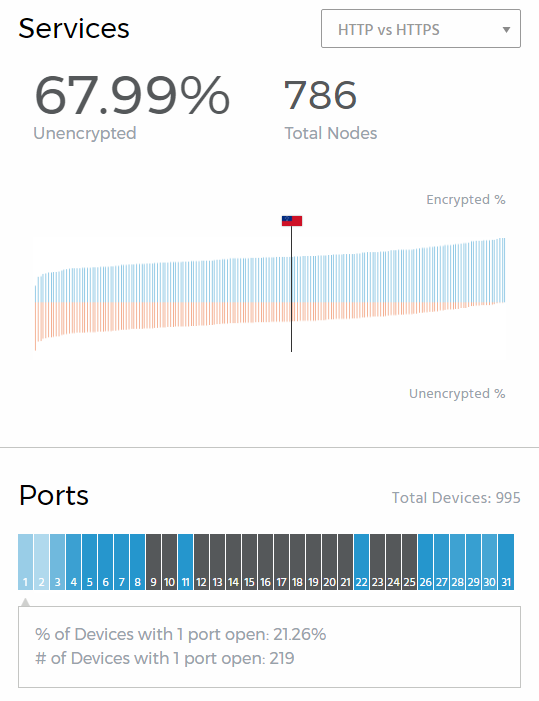Screen dimensions: 539x701
Task: Click the Total Devices: 995 label
Action: (456, 498)
